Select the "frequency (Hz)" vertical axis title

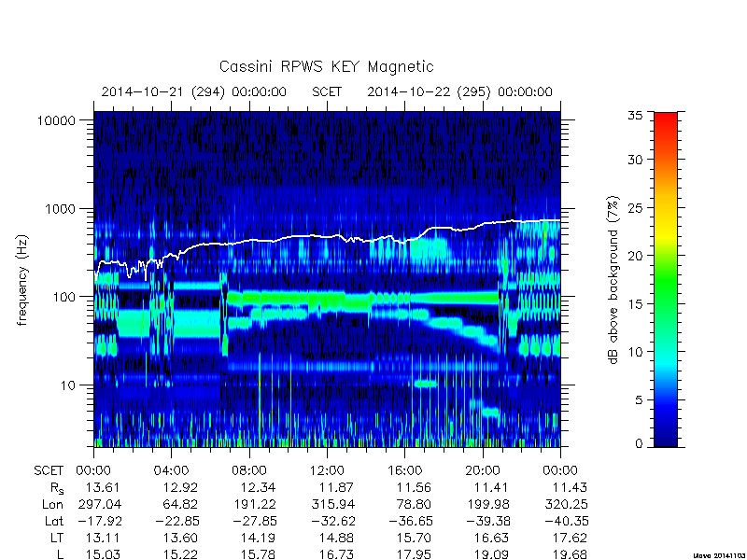(22, 280)
